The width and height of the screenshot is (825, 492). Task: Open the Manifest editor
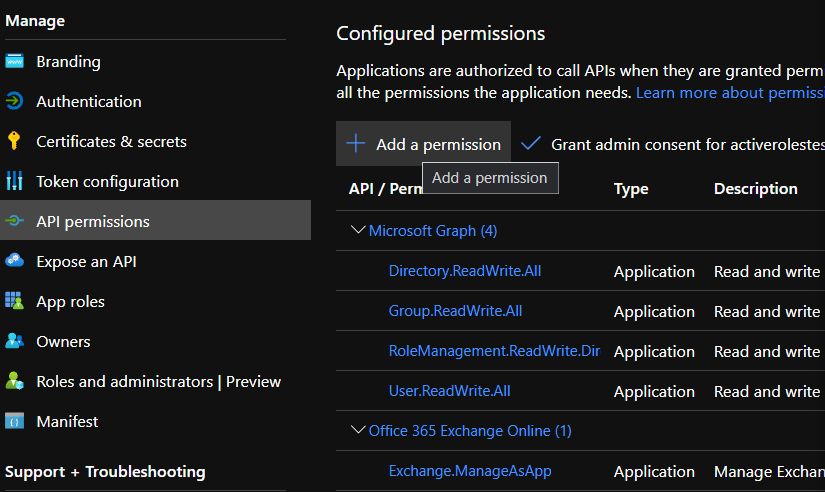click(x=67, y=421)
